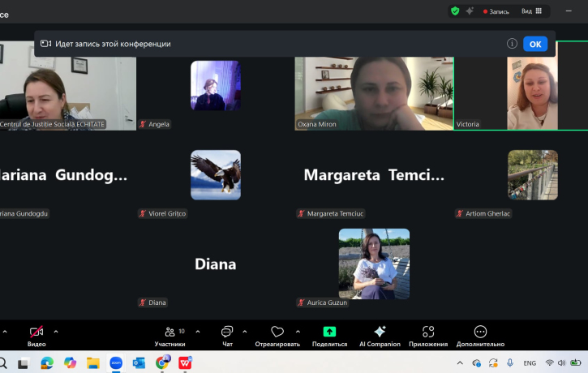The height and width of the screenshot is (373, 588).
Task: Open the Участники participants list
Action: click(x=170, y=336)
